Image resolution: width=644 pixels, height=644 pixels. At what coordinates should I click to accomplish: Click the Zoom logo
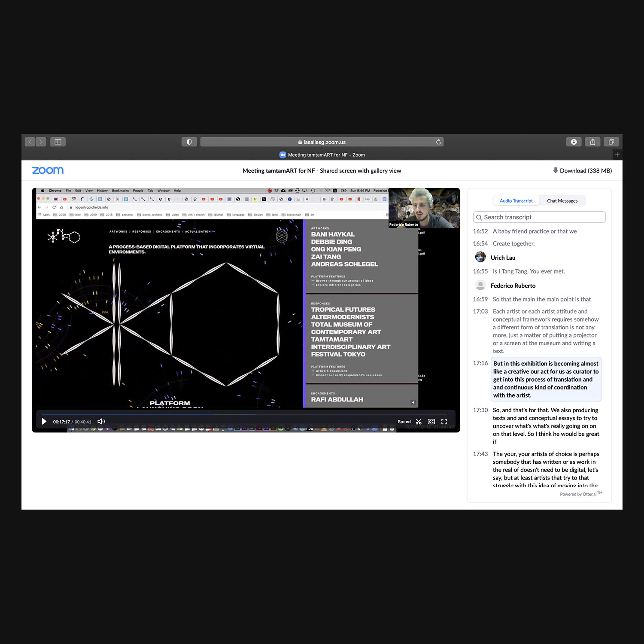[x=48, y=170]
